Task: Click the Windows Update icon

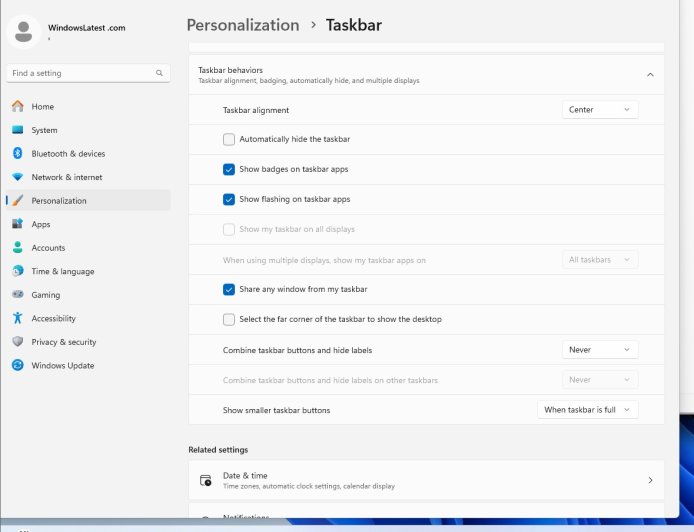Action: point(17,365)
